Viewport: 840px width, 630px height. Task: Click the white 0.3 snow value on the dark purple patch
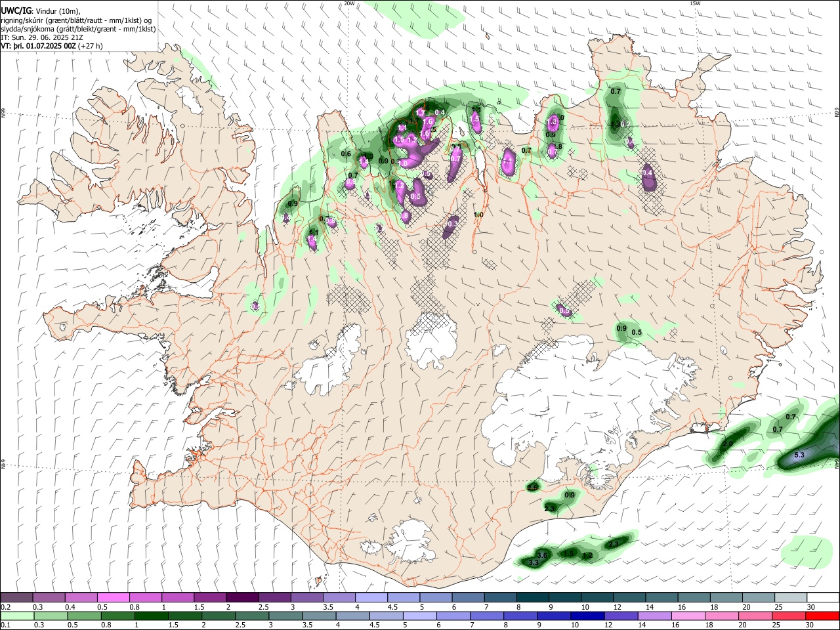452,224
